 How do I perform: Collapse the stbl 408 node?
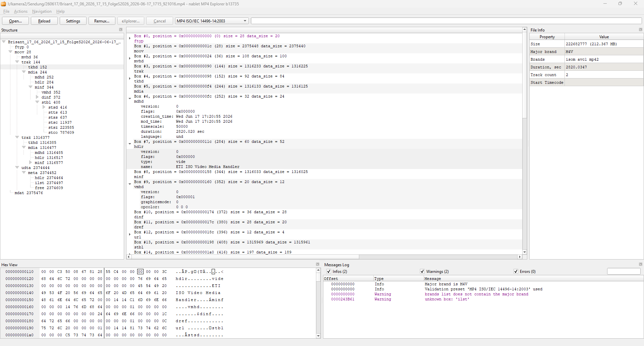(x=37, y=102)
